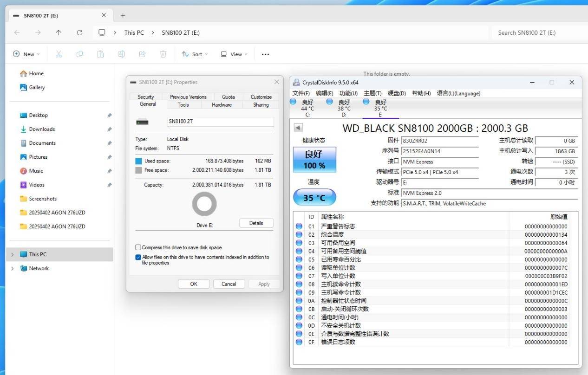Click the Cut scissors icon in toolbar
This screenshot has height=375, width=588.
[x=59, y=54]
